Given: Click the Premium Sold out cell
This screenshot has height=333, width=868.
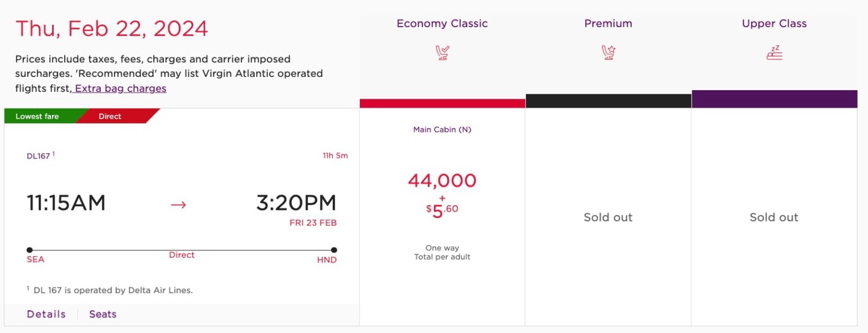Looking at the screenshot, I should coord(608,217).
